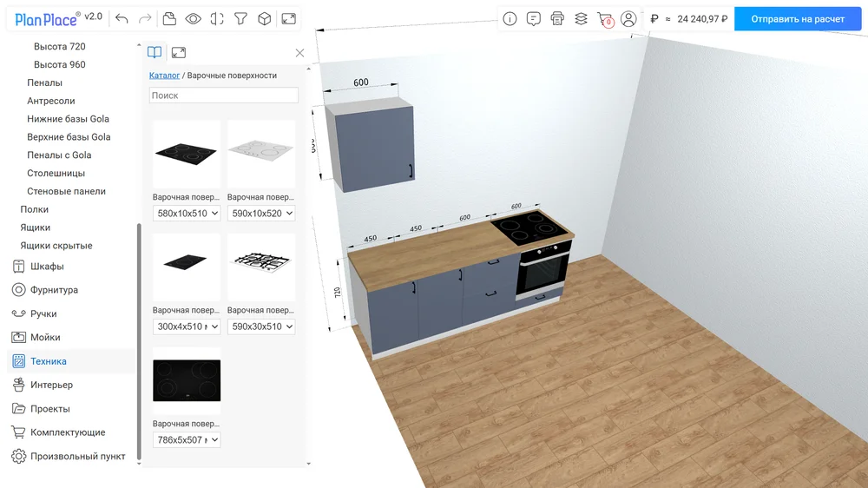Open the comment bubble icon
This screenshot has height=488, width=868.
533,18
